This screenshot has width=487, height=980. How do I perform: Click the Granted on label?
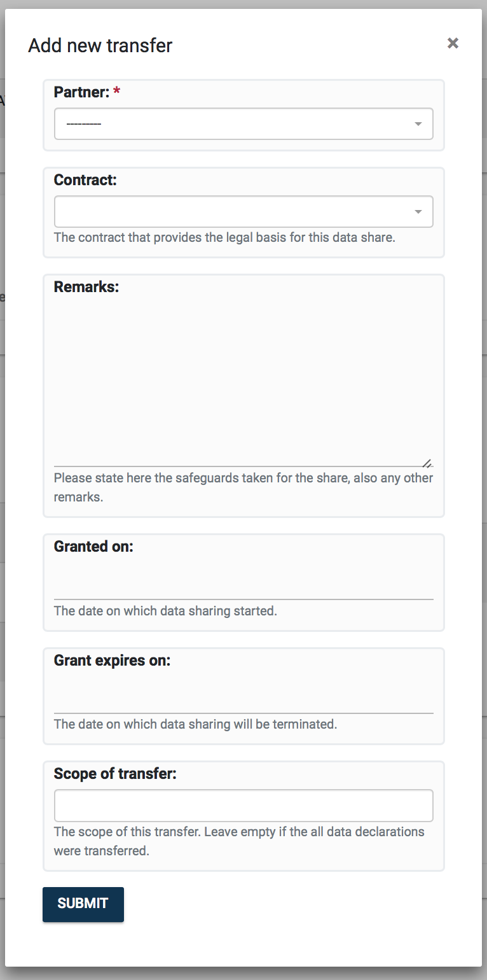[93, 547]
